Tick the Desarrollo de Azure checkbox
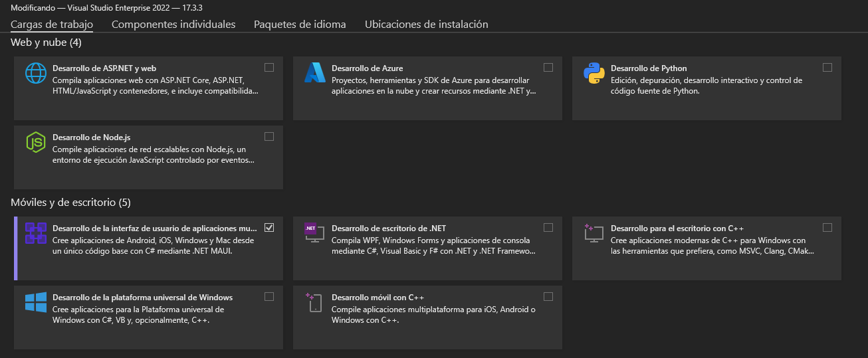 [548, 68]
